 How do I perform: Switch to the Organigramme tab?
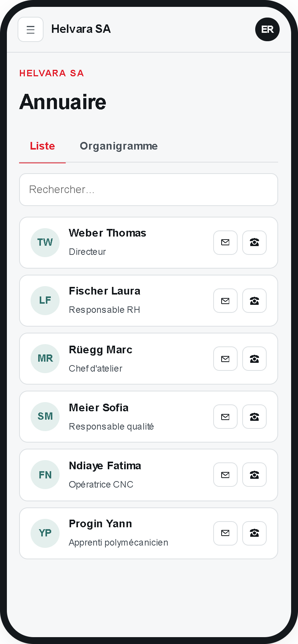118,146
